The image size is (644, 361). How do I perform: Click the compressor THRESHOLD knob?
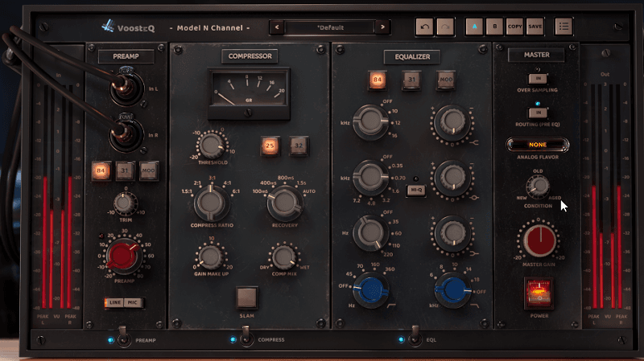pos(211,146)
